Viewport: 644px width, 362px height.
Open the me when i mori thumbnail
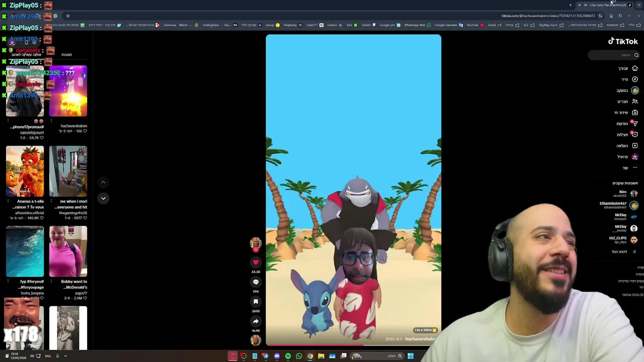pyautogui.click(x=68, y=171)
